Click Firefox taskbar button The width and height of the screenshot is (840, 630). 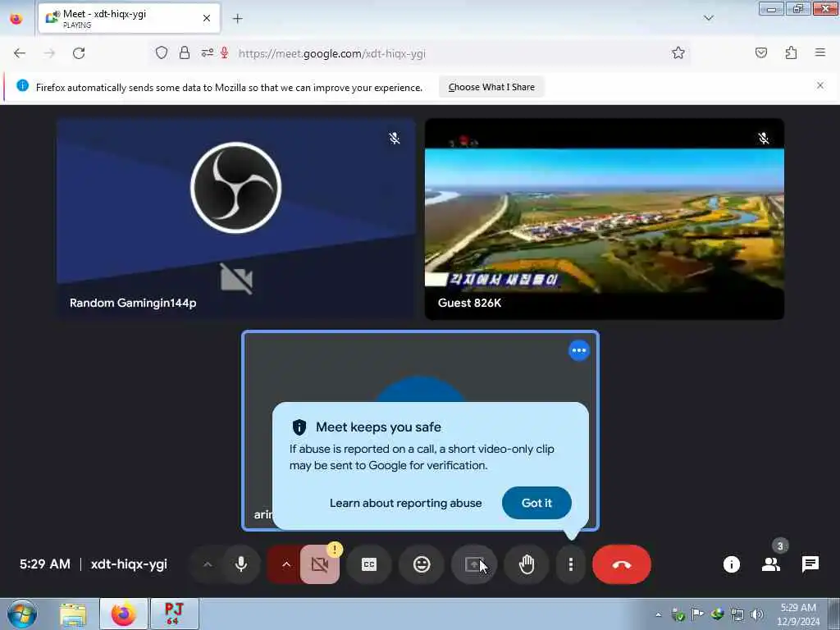click(x=124, y=614)
